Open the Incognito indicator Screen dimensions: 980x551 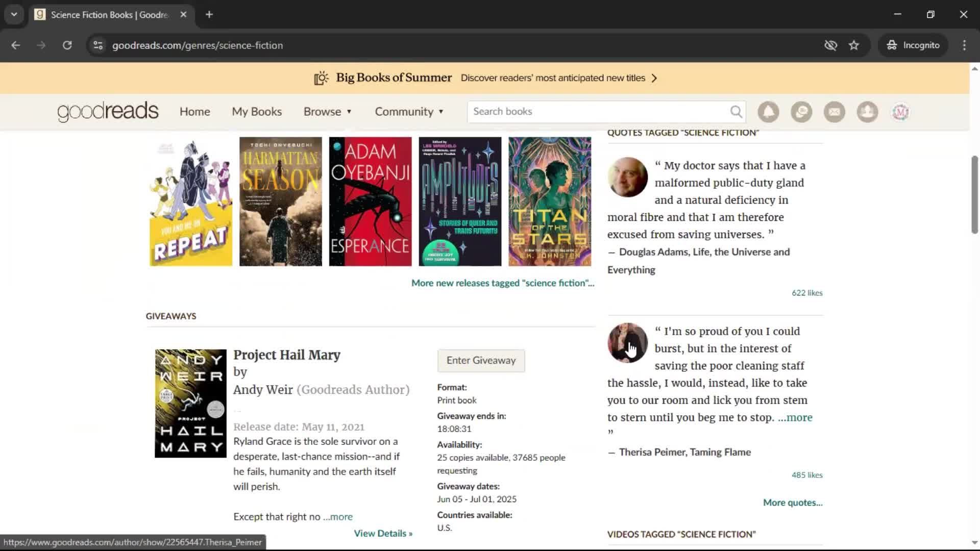[x=913, y=45]
